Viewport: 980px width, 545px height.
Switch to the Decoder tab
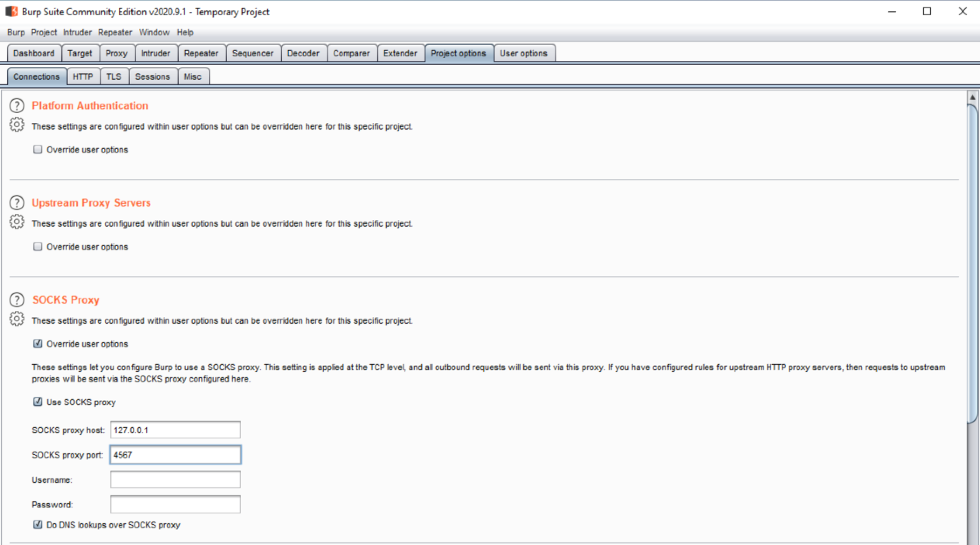click(x=304, y=53)
